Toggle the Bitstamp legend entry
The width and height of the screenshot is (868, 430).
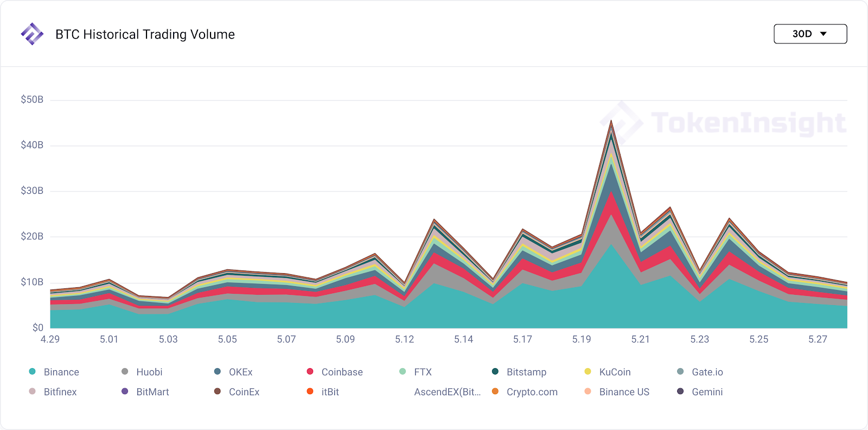tap(519, 372)
